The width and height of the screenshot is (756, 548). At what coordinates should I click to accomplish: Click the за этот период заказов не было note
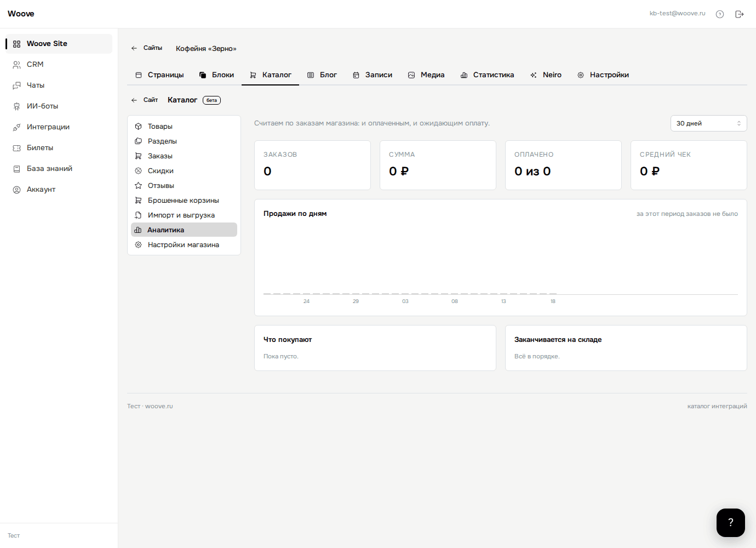[687, 214]
